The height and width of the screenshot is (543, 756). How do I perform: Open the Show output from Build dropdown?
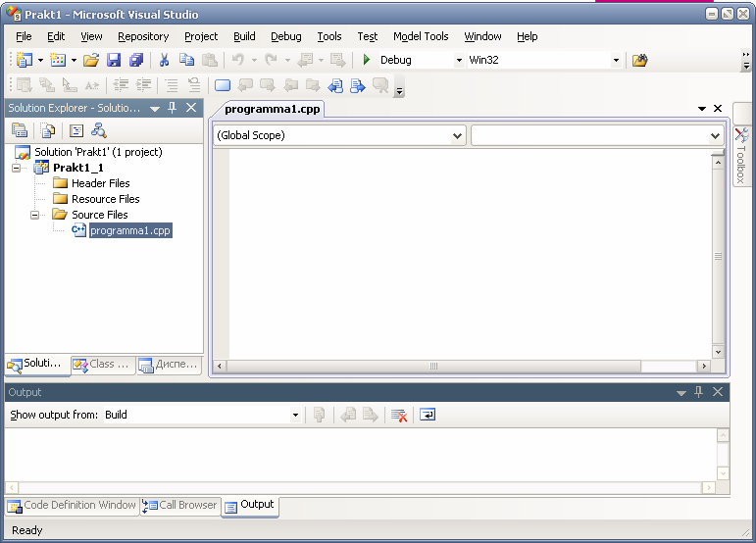click(x=295, y=415)
